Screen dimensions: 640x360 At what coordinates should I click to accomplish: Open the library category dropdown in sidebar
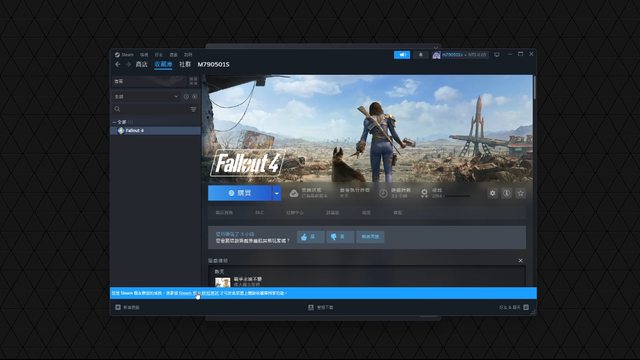click(146, 97)
